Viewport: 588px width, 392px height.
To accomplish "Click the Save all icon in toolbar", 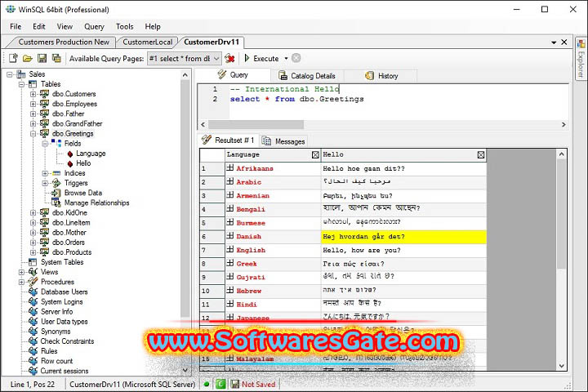I will pos(56,58).
